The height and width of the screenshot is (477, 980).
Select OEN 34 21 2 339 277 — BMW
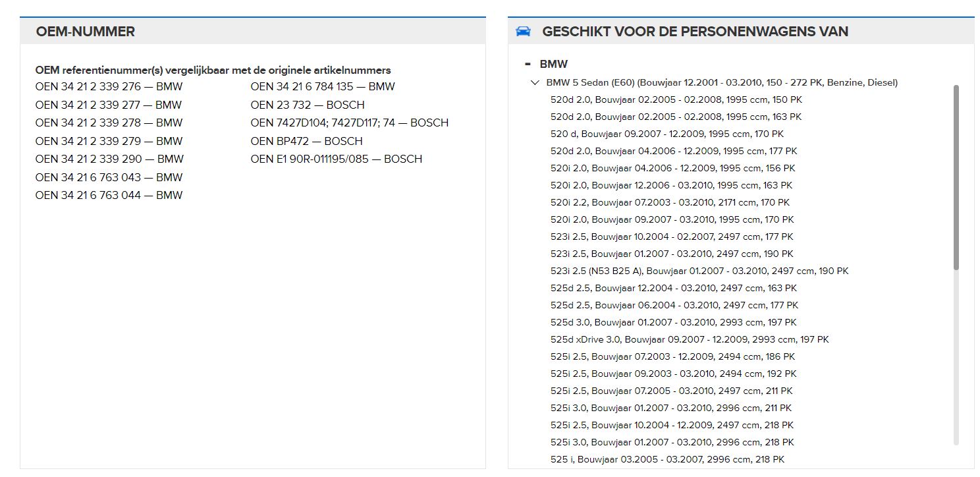point(109,105)
